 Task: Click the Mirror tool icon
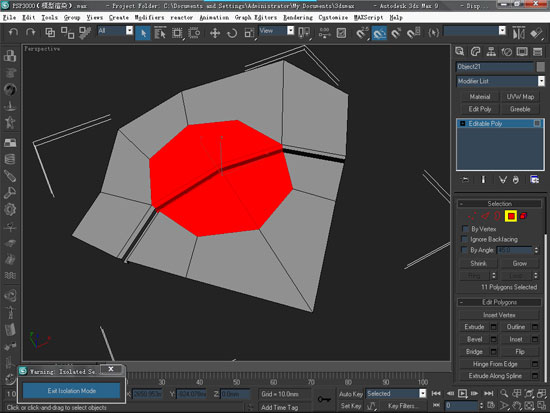click(519, 33)
